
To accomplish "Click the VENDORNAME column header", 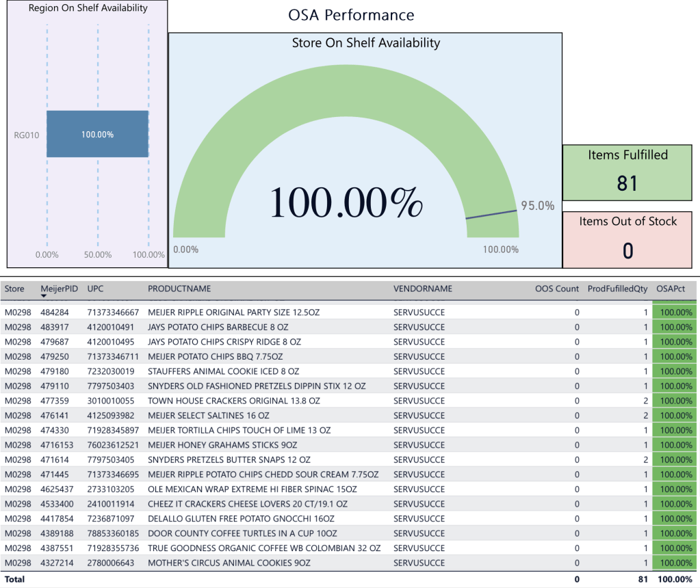I will tap(423, 289).
